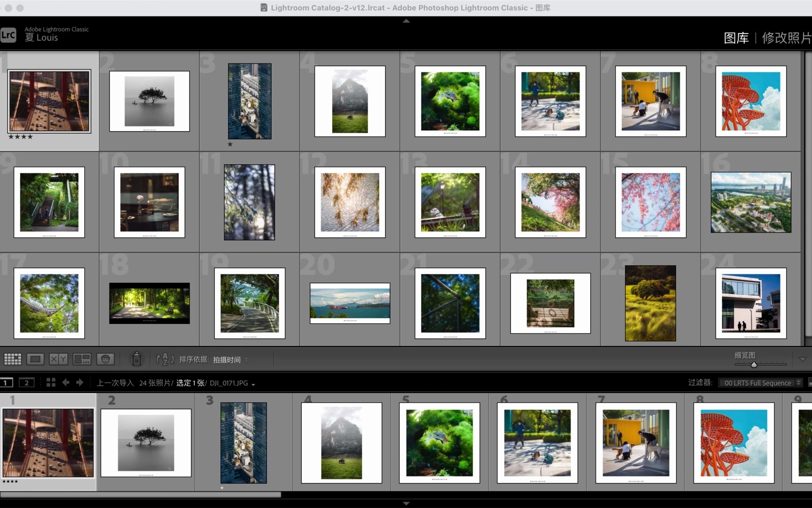812x508 pixels.
Task: Open the 修改照片 Develop module
Action: 787,38
